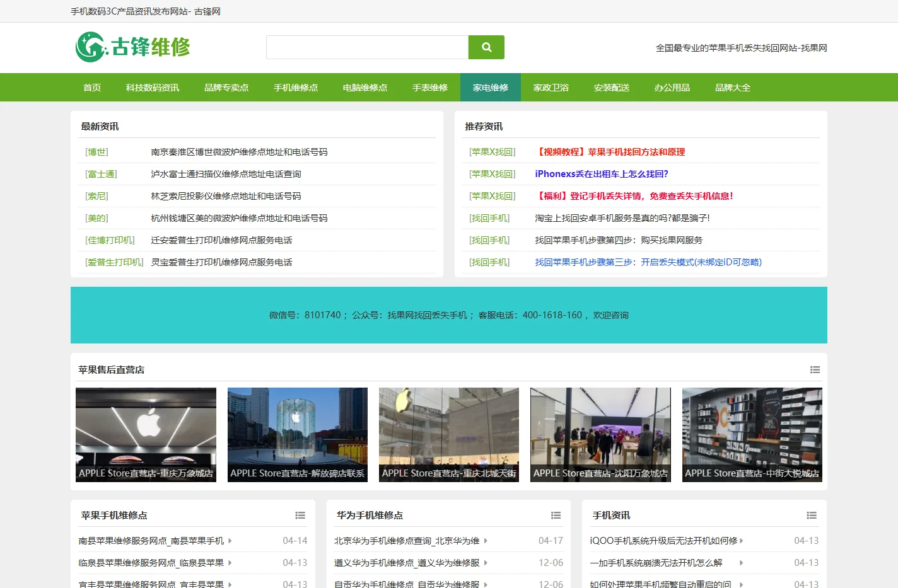Open 泸水富士通扫描仪维修点 article
The image size is (898, 588).
(x=226, y=174)
